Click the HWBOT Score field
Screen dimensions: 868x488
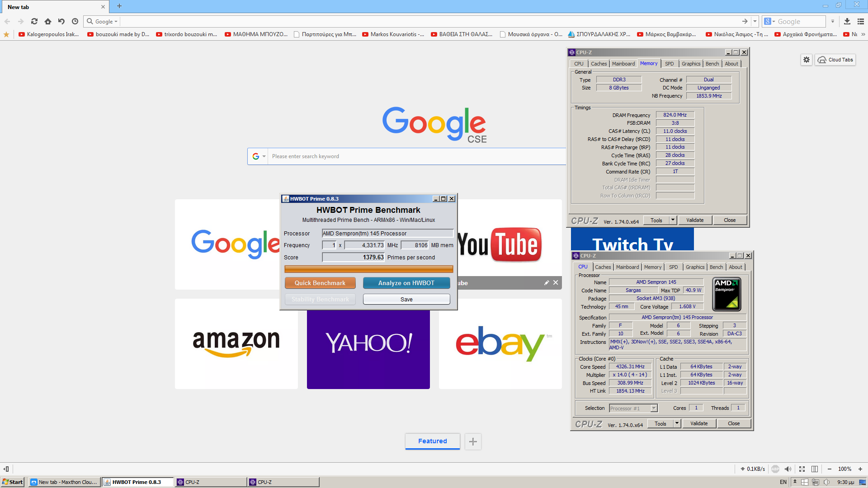coord(353,258)
